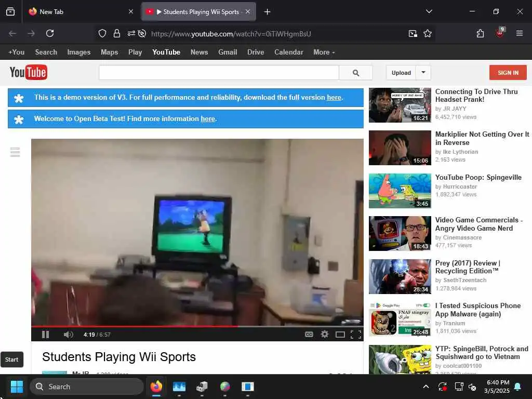
Task: Expand the Upload dropdown arrow
Action: pyautogui.click(x=423, y=73)
